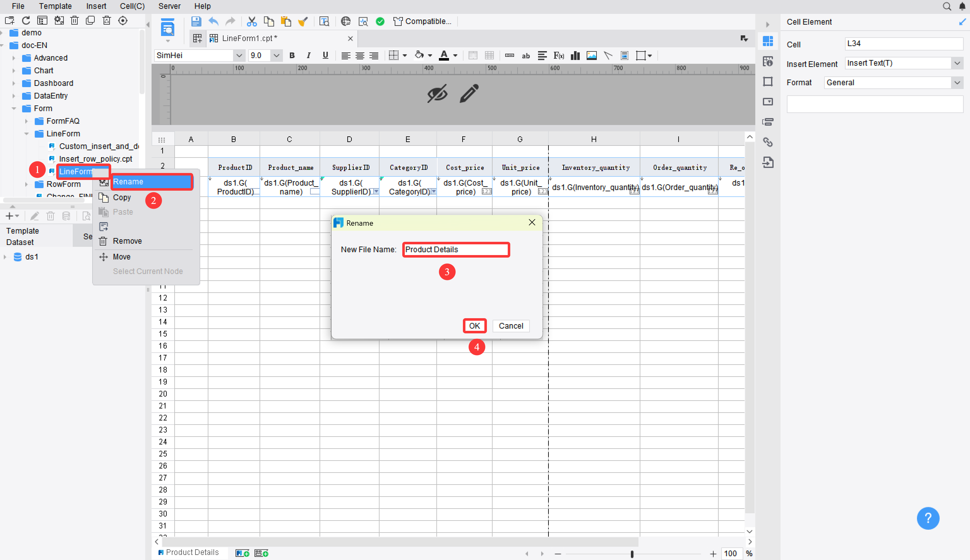Select the Save toolbar icon
Viewport: 970px width, 560px height.
(x=196, y=21)
